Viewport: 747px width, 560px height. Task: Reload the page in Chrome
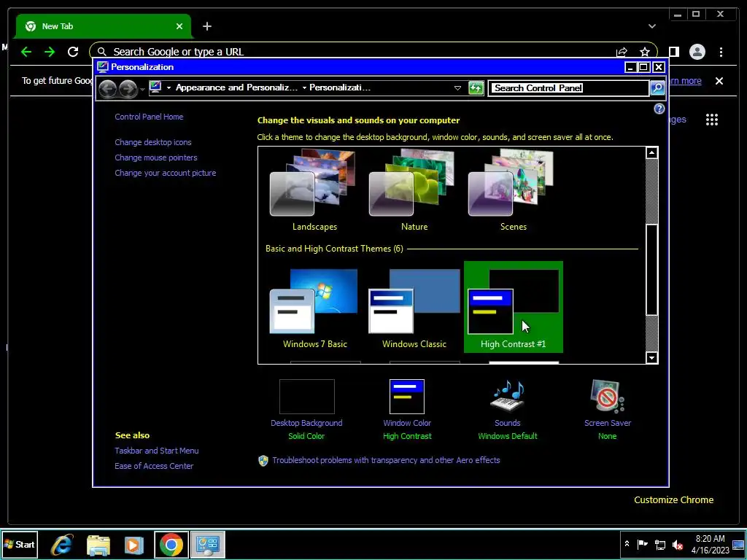coord(73,52)
